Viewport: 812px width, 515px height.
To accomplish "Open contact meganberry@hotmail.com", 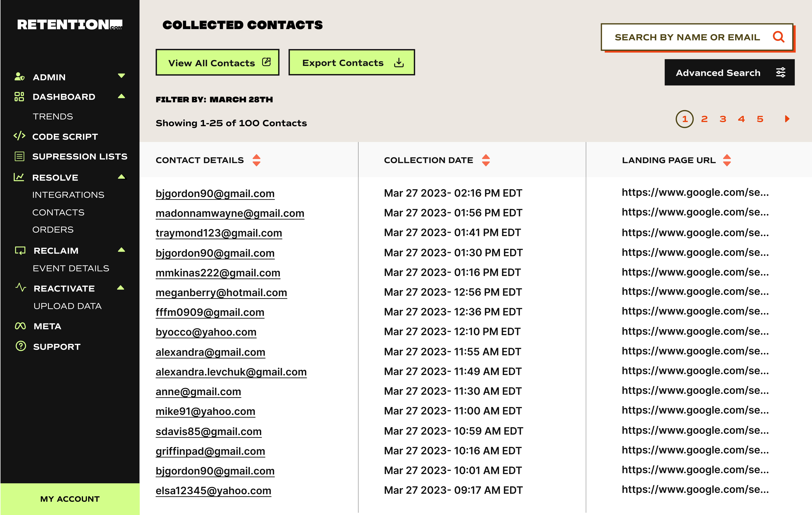I will tap(221, 293).
